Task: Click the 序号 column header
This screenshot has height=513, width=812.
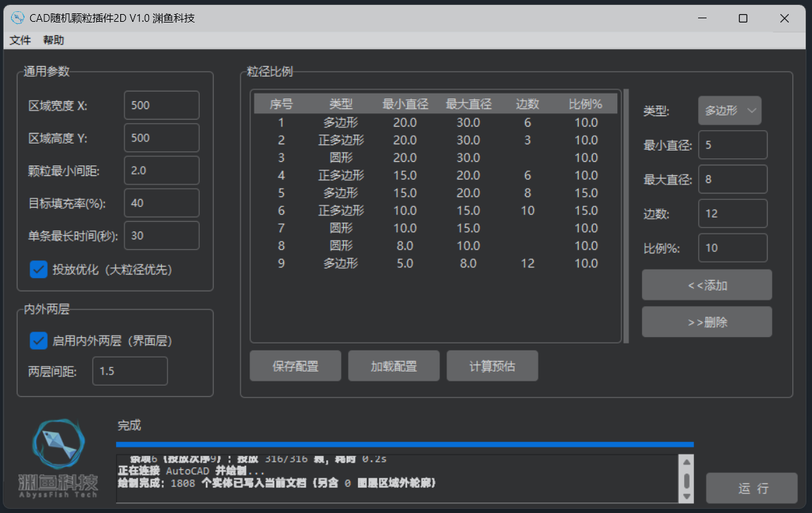Action: click(281, 104)
